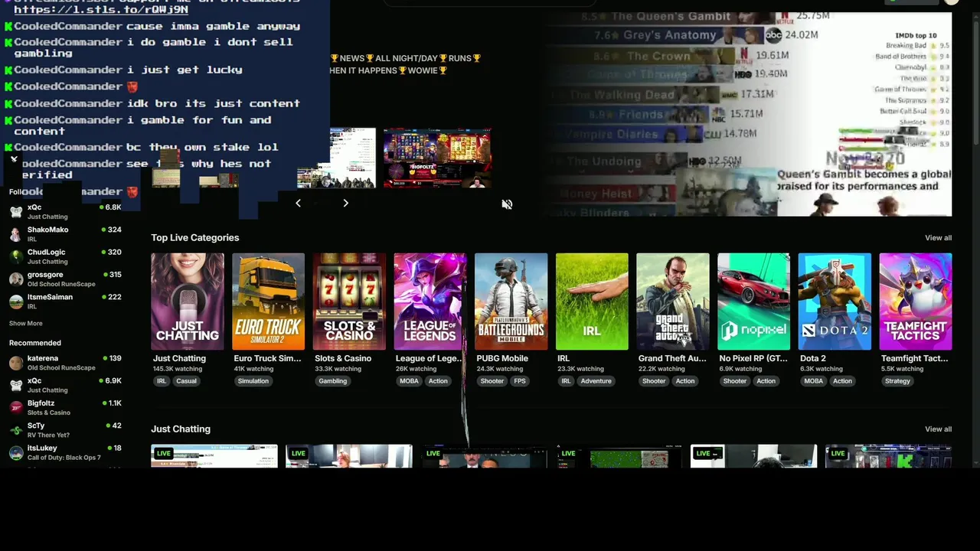Open League of Legends category cover
This screenshot has height=551, width=980.
pos(430,302)
